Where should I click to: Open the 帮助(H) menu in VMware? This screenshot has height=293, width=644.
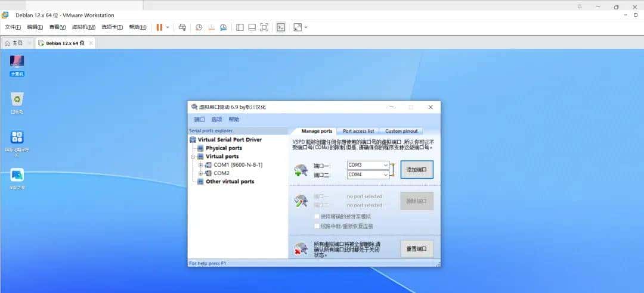[137, 27]
